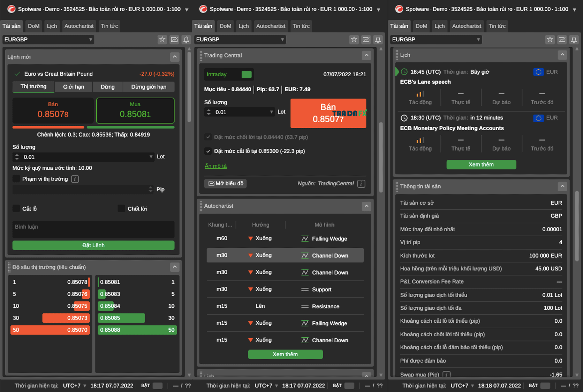The width and height of the screenshot is (583, 392).
Task: Click the Bình luận comment field
Action: [x=93, y=229]
